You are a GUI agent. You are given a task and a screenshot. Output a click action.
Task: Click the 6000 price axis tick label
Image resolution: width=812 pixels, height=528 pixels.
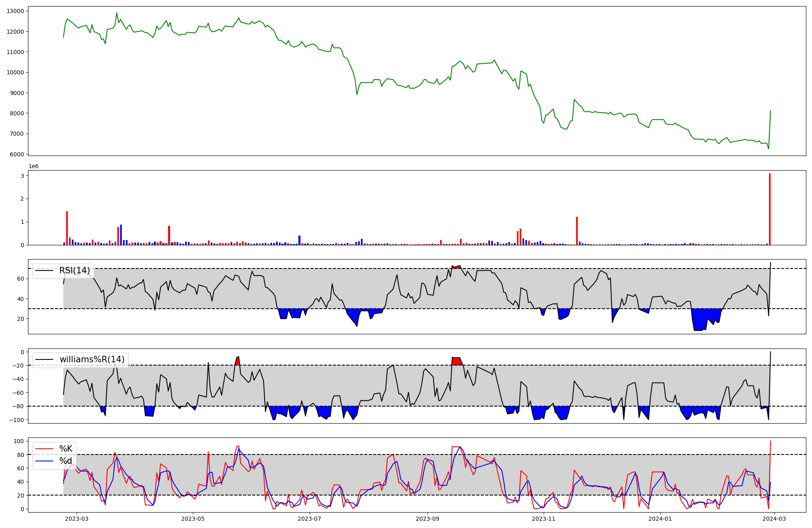pos(17,154)
